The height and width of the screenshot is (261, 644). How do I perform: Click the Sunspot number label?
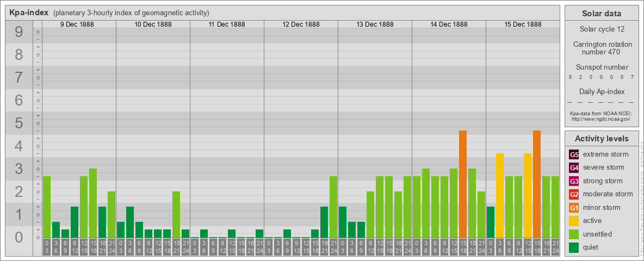pyautogui.click(x=602, y=67)
